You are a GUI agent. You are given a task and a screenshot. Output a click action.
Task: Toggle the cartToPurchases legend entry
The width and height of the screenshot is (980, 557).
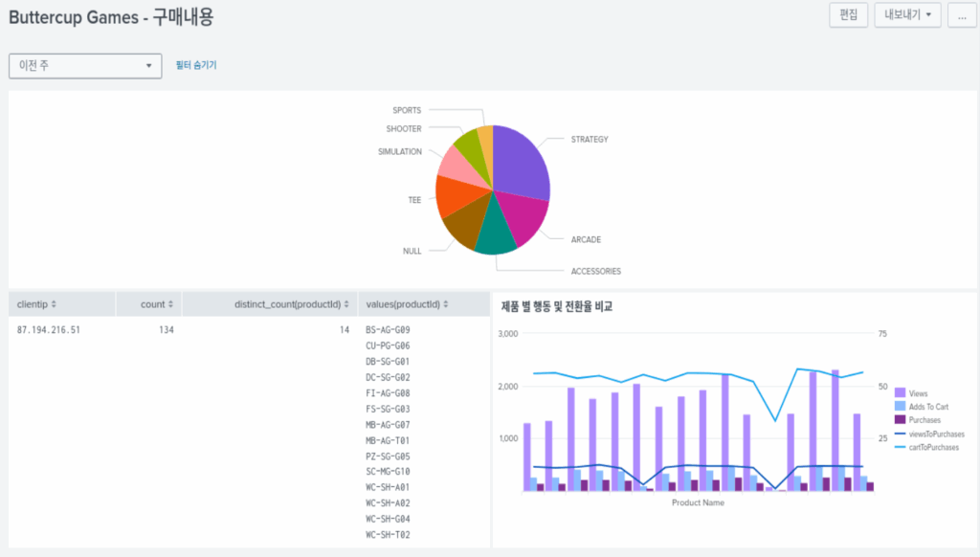pos(926,447)
